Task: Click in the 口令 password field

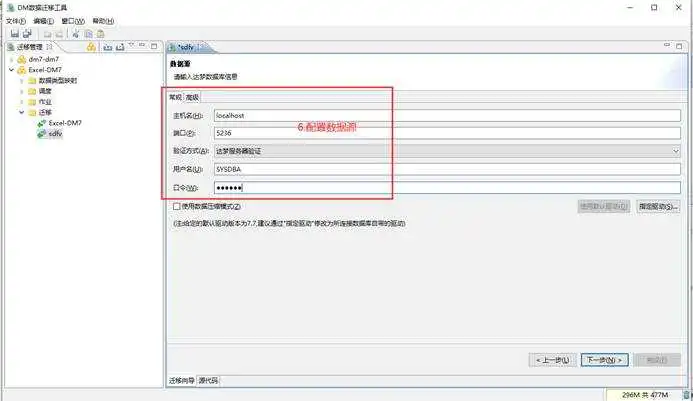Action: (447, 188)
